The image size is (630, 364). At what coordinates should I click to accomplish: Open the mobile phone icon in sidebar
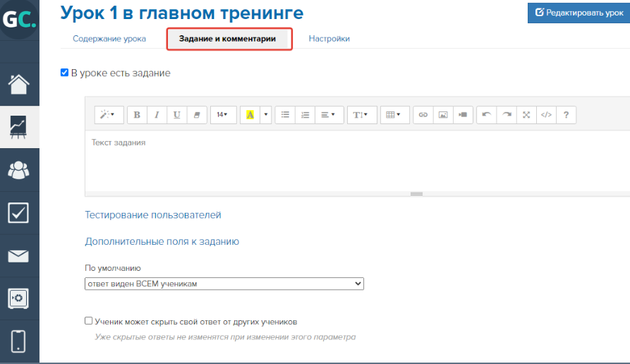[19, 341]
